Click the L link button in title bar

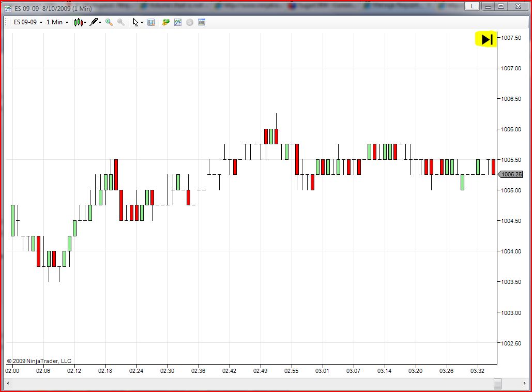pyautogui.click(x=472, y=6)
